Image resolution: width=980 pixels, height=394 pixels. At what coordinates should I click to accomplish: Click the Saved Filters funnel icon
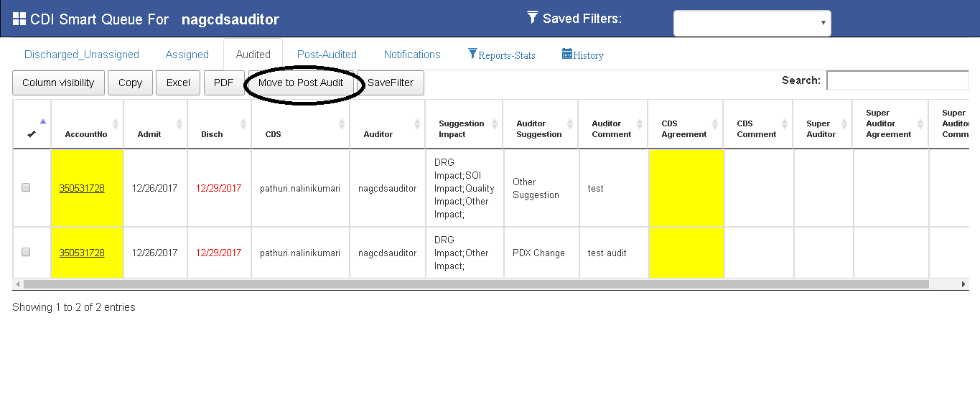[532, 17]
